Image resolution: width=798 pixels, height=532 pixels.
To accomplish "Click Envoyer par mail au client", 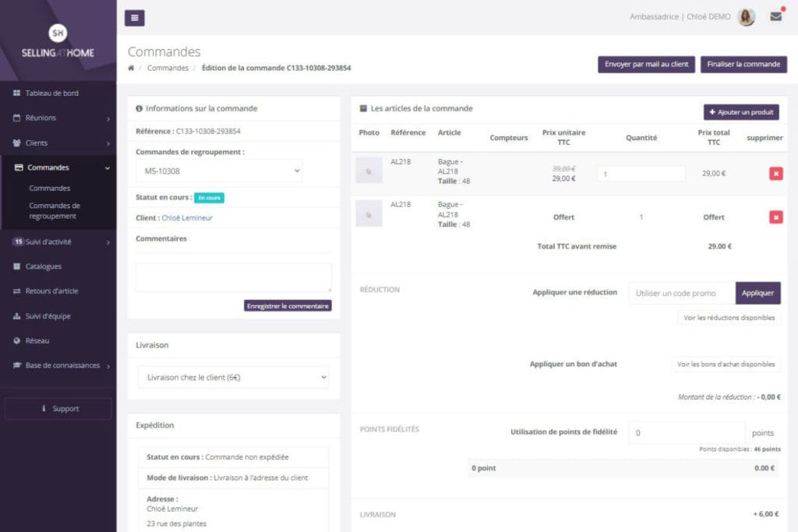I will pos(646,64).
